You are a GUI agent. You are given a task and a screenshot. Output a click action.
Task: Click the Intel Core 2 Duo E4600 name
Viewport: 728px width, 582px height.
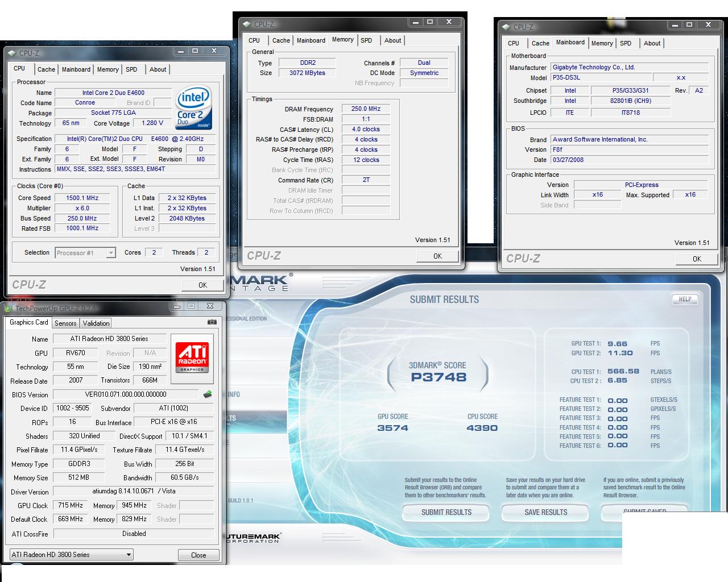click(113, 93)
